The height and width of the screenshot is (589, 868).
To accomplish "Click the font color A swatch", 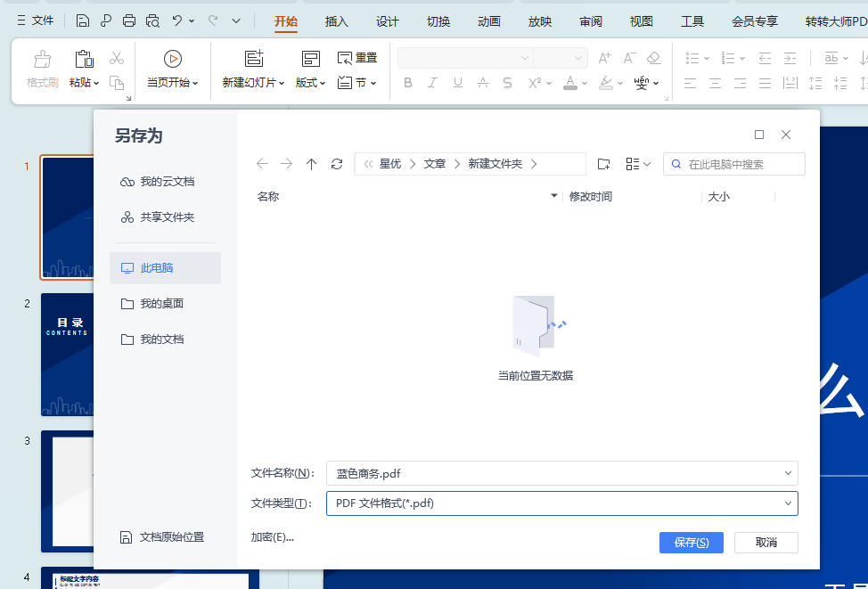I will 570,83.
